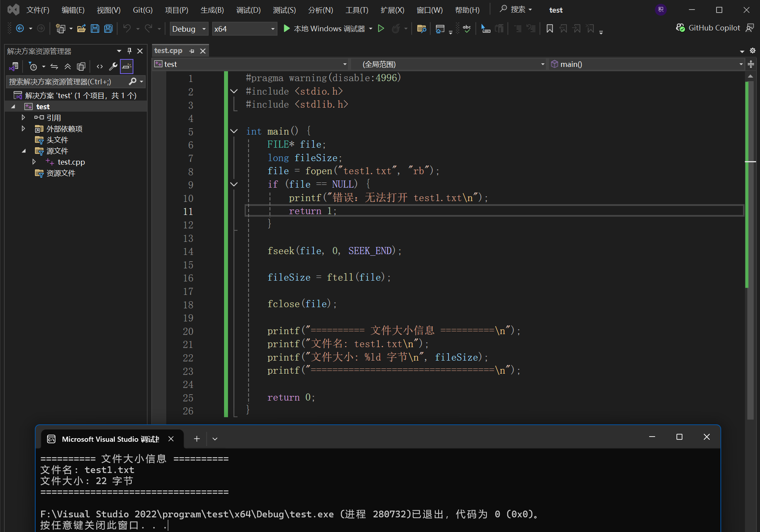Click the Find in Files folder-search icon
The height and width of the screenshot is (532, 760).
point(422,28)
